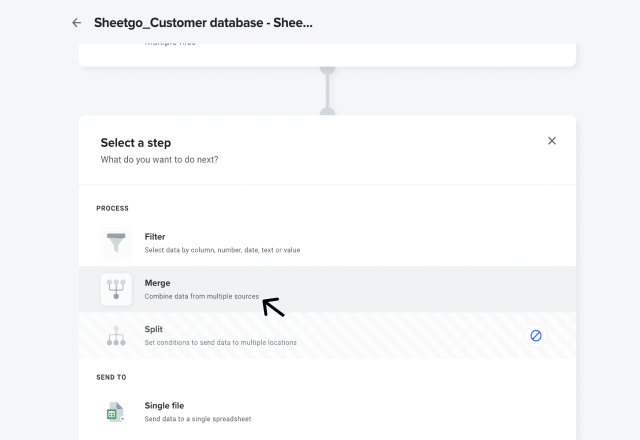Screen dimensions: 640x440
Task: Click the blue disabled icon beside Split
Action: (536, 336)
